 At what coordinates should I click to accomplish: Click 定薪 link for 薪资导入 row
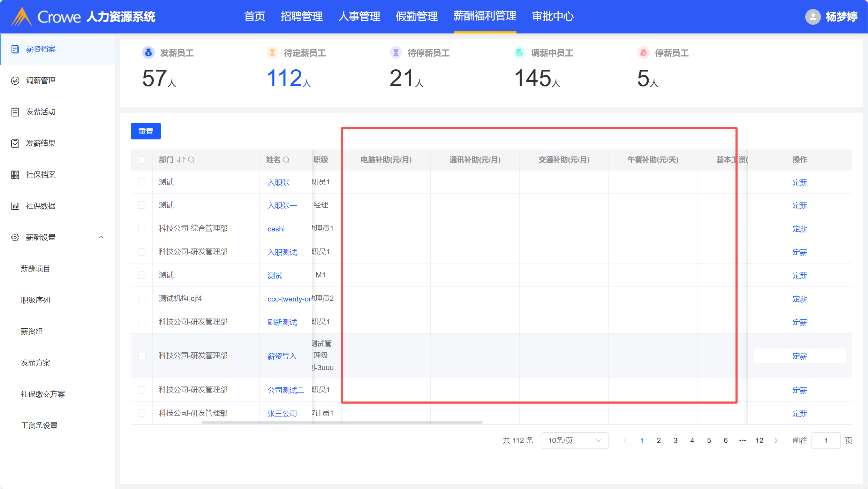click(799, 356)
